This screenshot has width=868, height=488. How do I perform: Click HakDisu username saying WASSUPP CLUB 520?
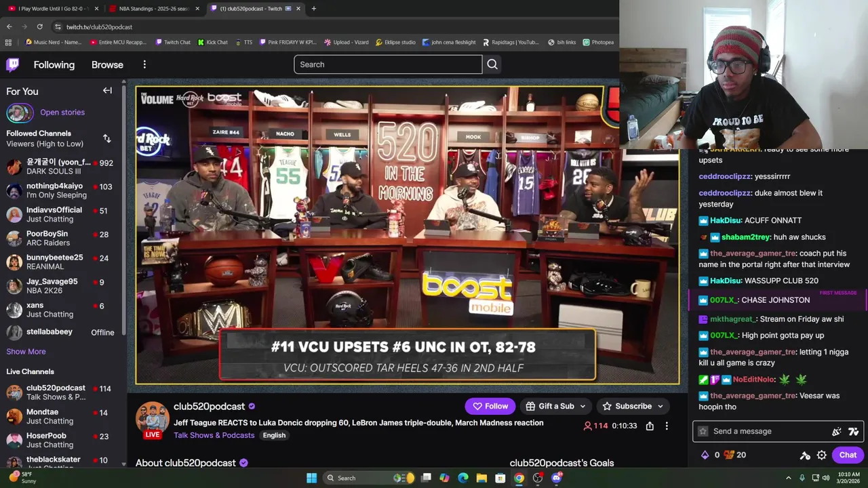coord(726,281)
